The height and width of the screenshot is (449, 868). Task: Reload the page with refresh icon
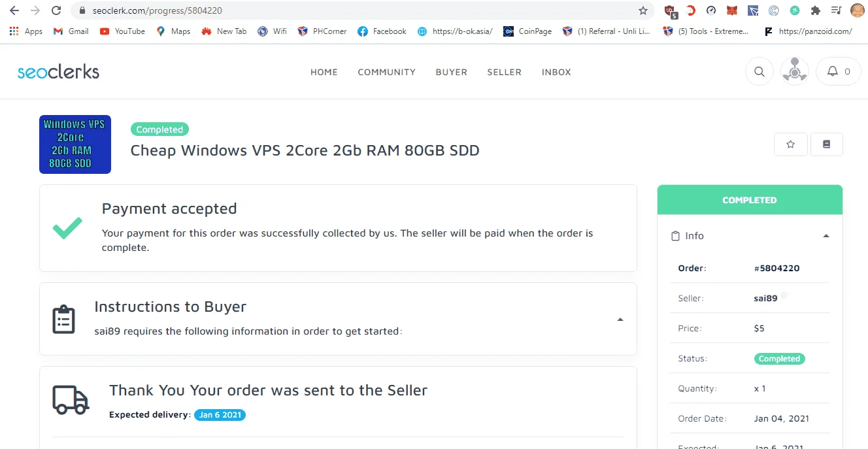pyautogui.click(x=56, y=10)
